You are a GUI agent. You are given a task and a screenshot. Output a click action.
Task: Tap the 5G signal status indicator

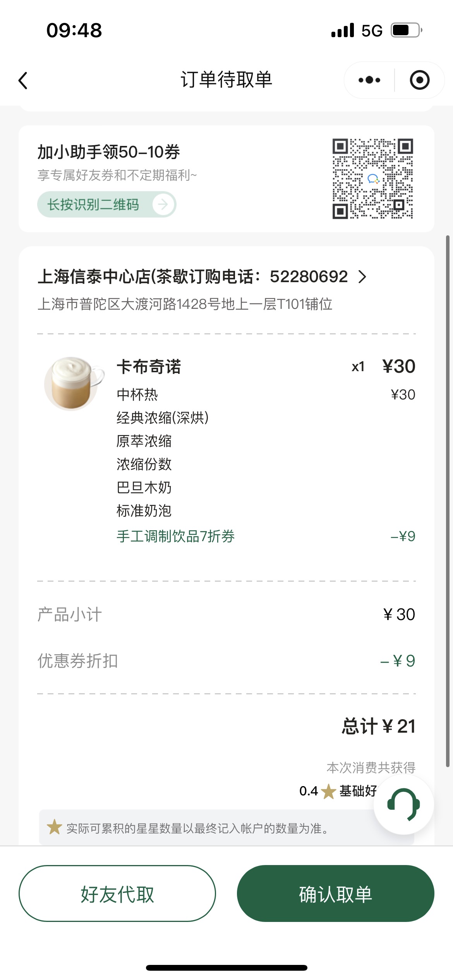tap(372, 31)
